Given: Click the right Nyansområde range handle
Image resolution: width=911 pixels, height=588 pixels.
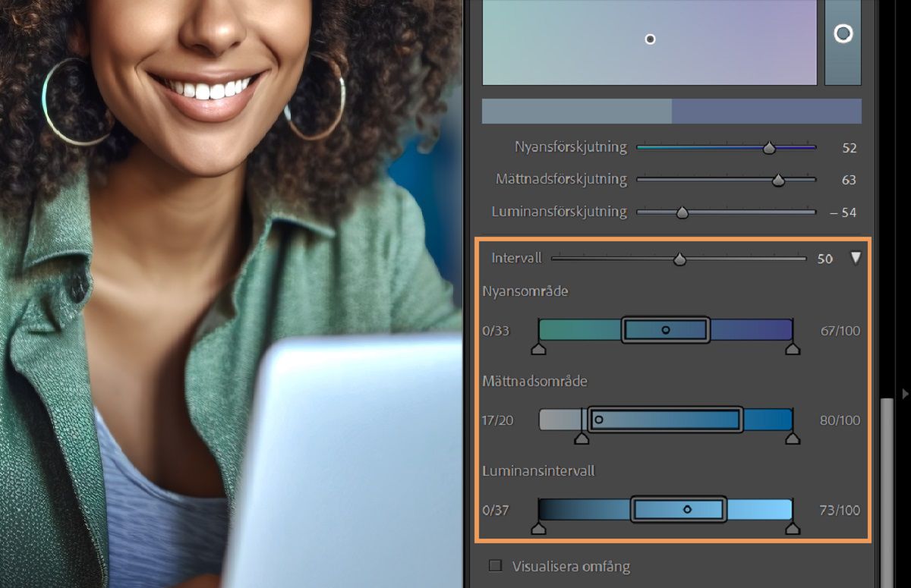Looking at the screenshot, I should coord(793,348).
